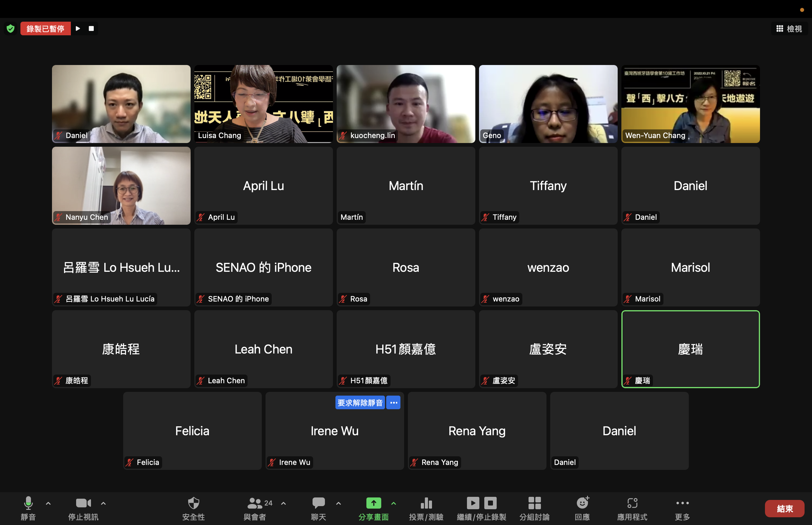812x525 pixels.
Task: Click muted mic icon beside Tiffany's name
Action: [x=486, y=217]
